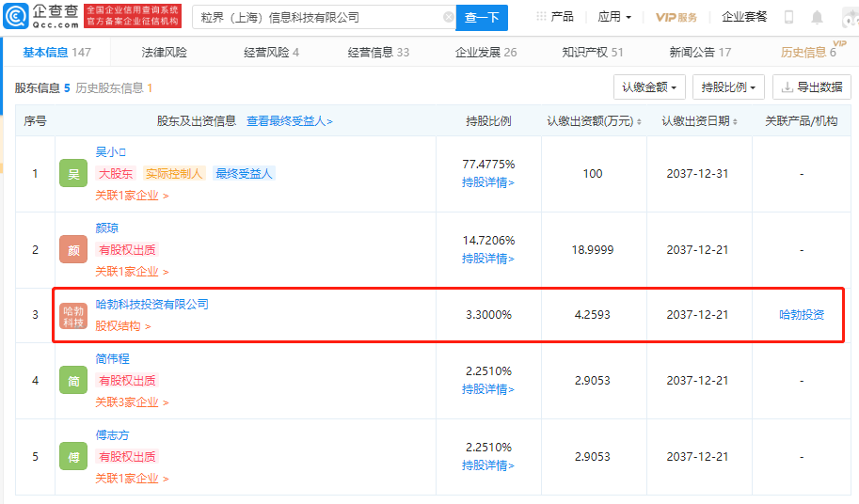The width and height of the screenshot is (859, 504).
Task: Switch to 法律风险 tab
Action: coord(165,52)
